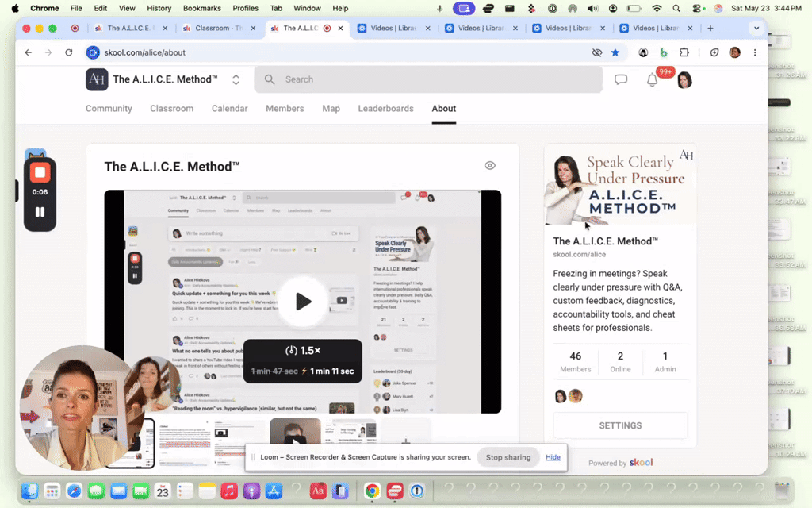The image size is (812, 508).
Task: Click the 1 Admin count
Action: click(665, 362)
